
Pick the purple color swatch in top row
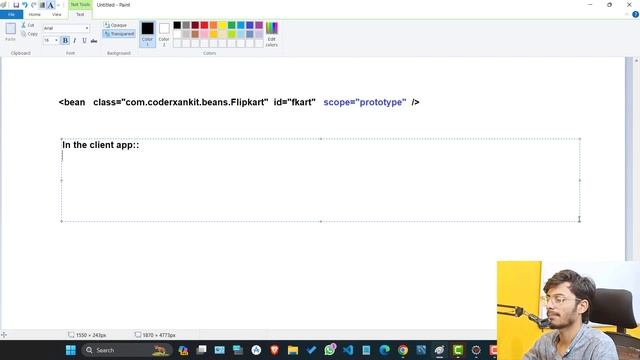[x=259, y=25]
